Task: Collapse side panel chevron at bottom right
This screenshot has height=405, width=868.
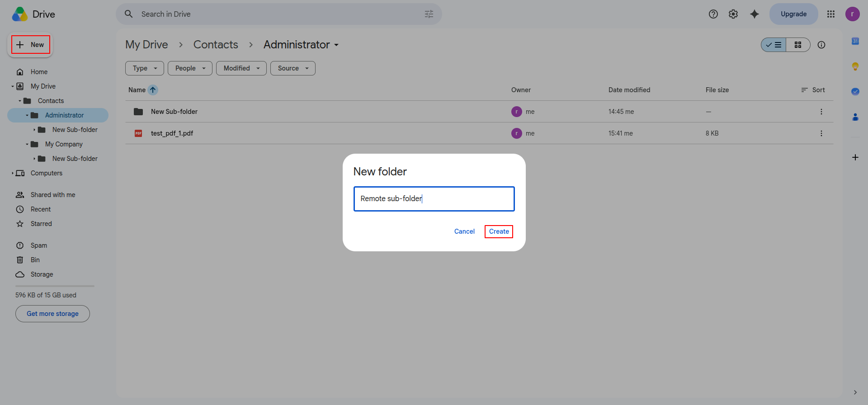Action: click(x=855, y=392)
